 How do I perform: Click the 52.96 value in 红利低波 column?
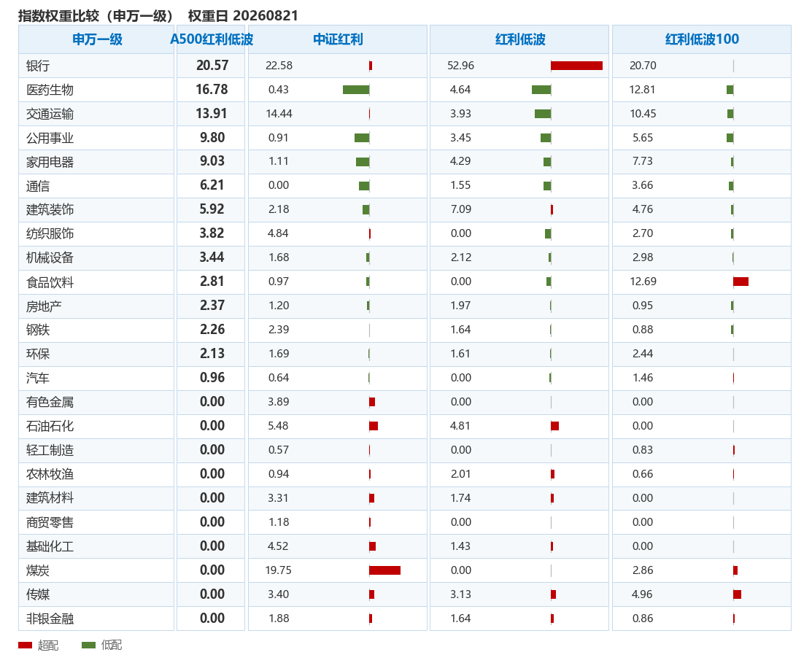(460, 65)
